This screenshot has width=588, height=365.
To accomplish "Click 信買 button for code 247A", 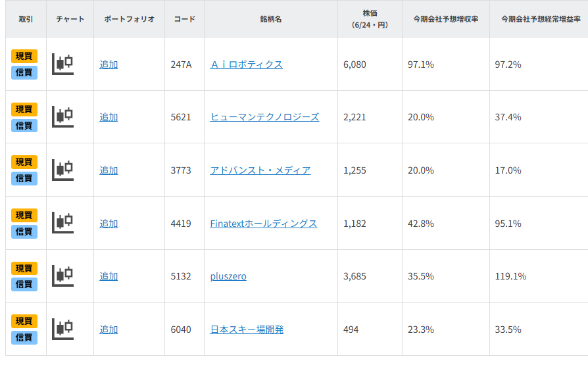I will (24, 72).
